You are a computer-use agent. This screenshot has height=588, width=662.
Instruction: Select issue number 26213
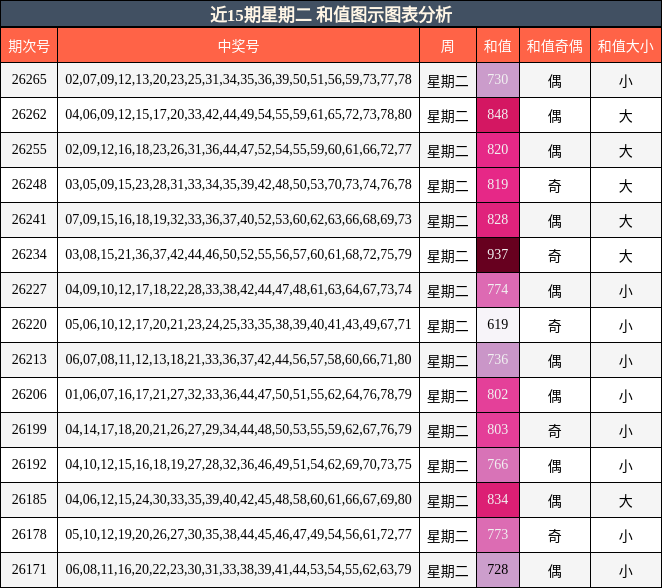pos(29,360)
